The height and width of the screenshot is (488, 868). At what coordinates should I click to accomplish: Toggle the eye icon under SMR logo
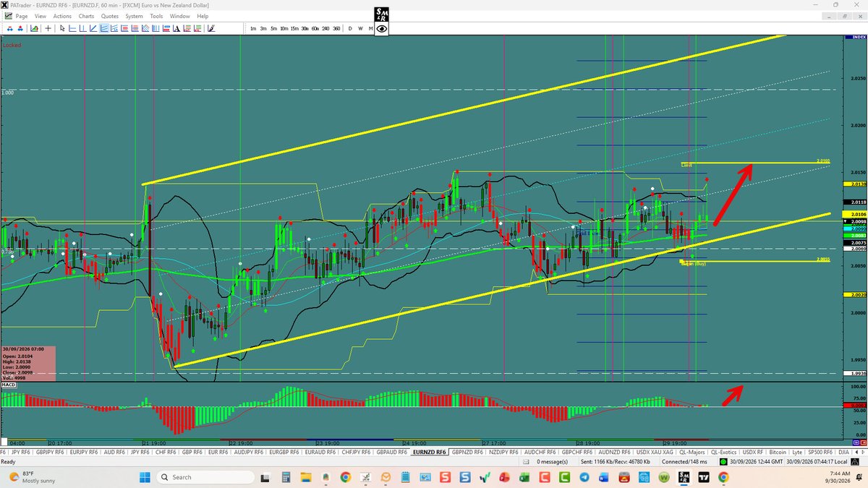[x=382, y=30]
